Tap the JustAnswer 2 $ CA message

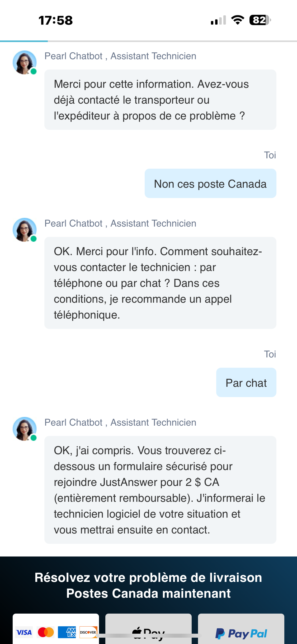[160, 490]
